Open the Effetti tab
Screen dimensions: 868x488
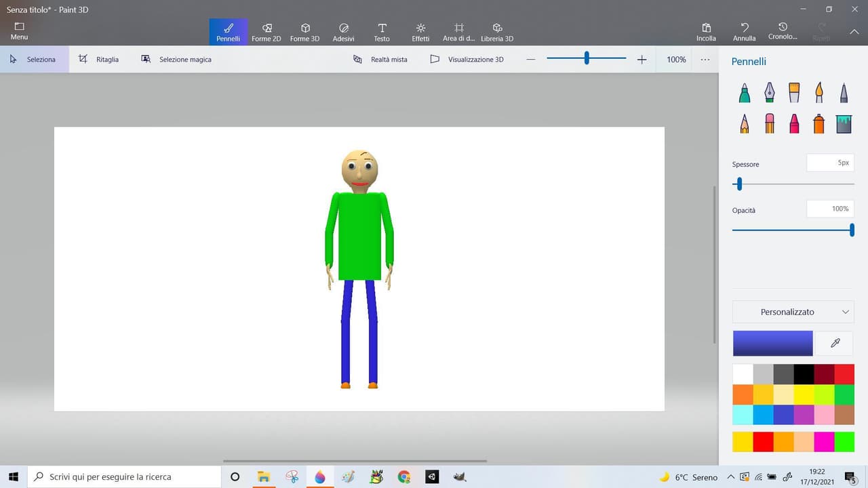point(420,32)
